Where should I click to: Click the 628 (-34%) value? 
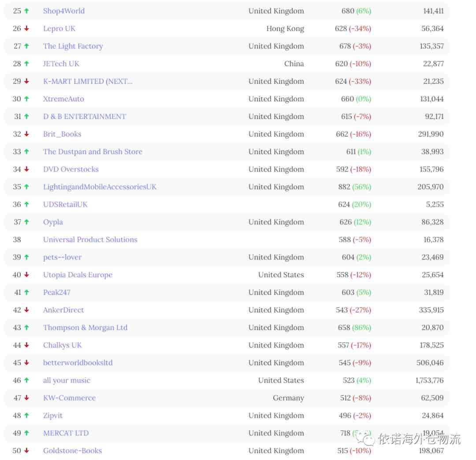coord(353,29)
